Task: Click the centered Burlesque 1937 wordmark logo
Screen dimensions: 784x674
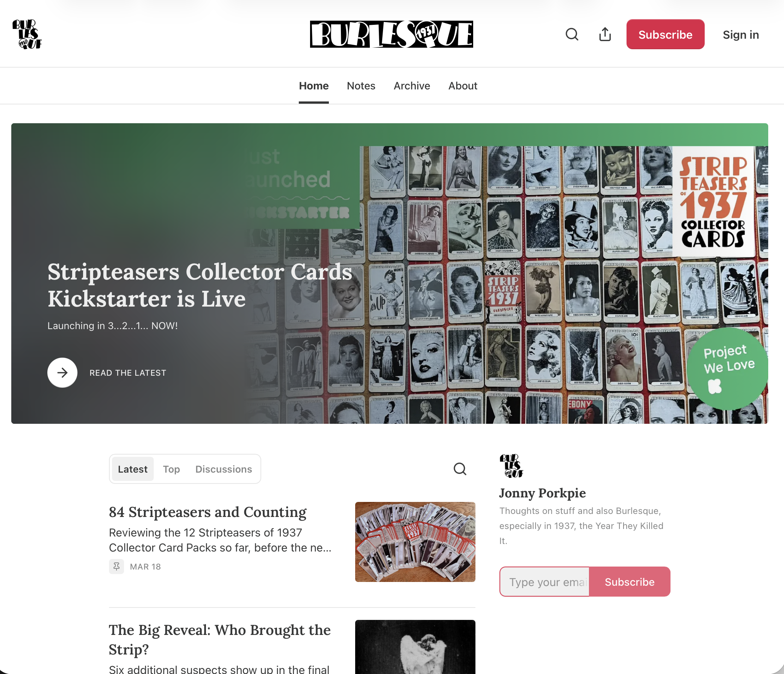Action: (391, 34)
